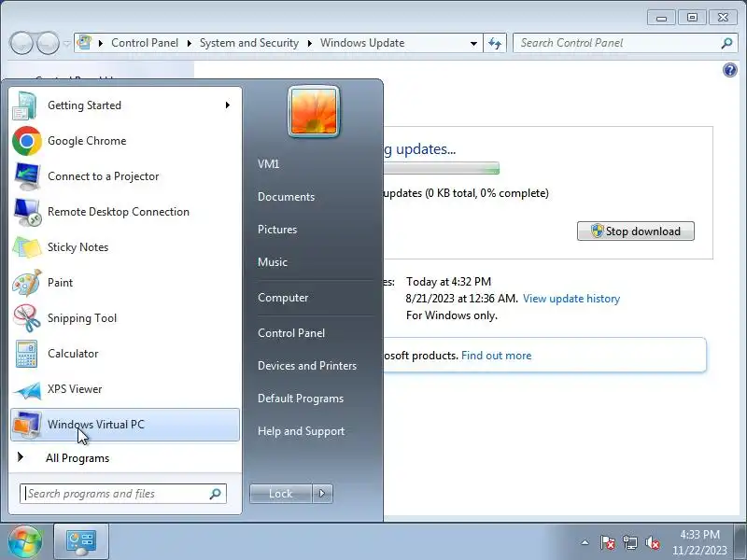Screen dimensions: 747x560
Task: Click the Control Panel address bar icon
Action: (x=84, y=43)
